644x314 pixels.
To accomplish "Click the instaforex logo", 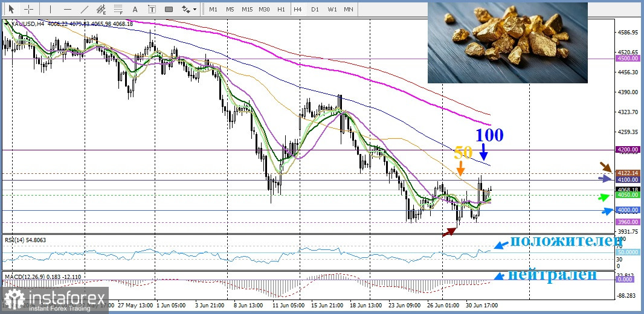I will click(x=54, y=300).
